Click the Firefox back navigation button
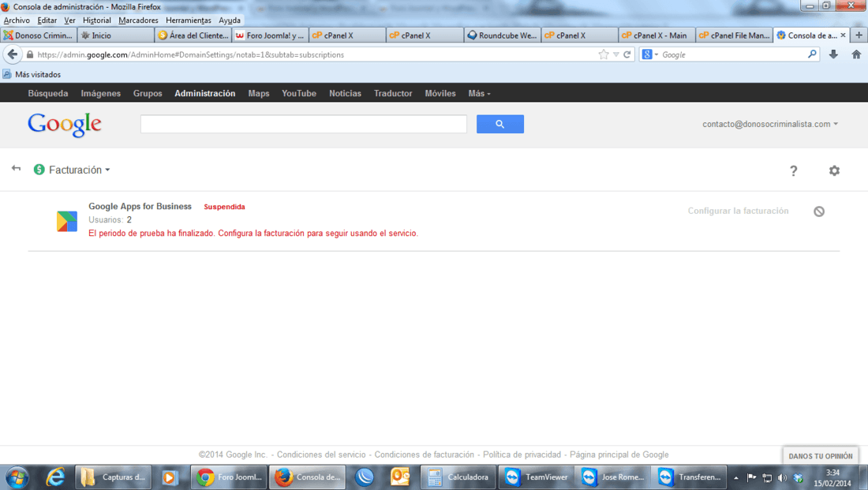This screenshot has height=490, width=868. pyautogui.click(x=12, y=54)
